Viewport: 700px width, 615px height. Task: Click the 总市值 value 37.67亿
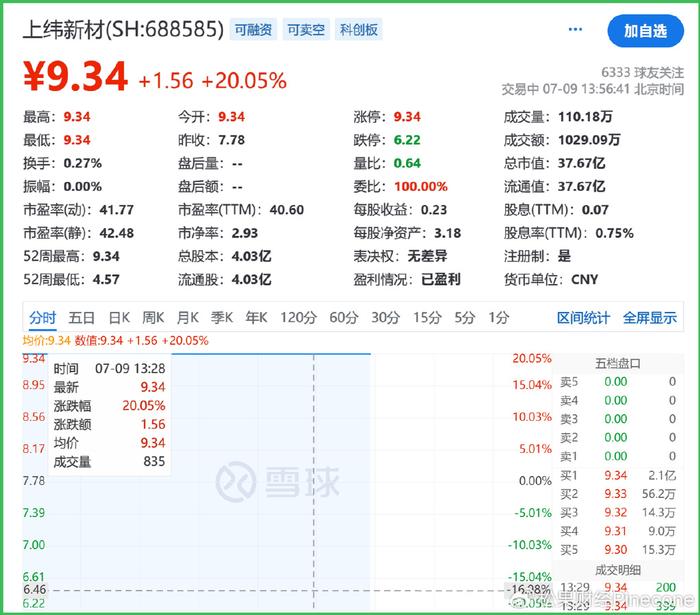point(581,163)
